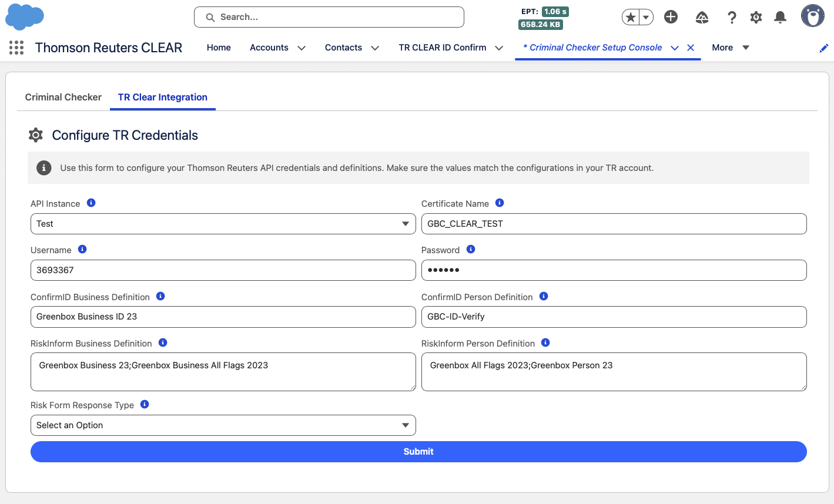The height and width of the screenshot is (504, 834).
Task: Click the pencil edit navigation icon
Action: tap(824, 48)
